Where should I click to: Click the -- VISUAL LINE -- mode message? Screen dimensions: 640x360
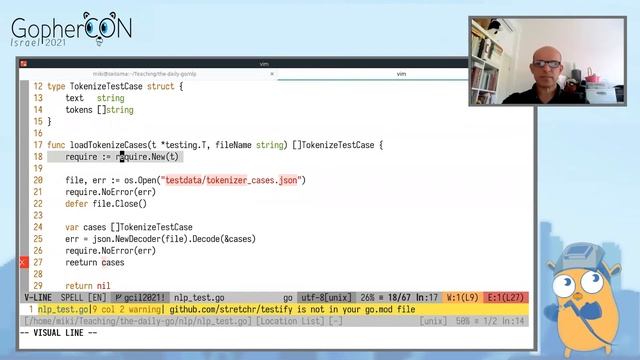click(59, 333)
